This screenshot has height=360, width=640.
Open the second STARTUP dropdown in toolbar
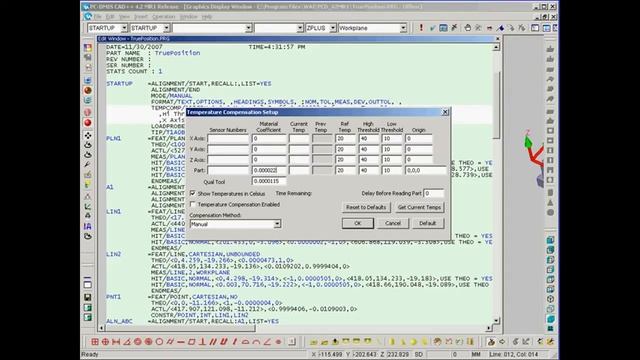[x=166, y=28]
